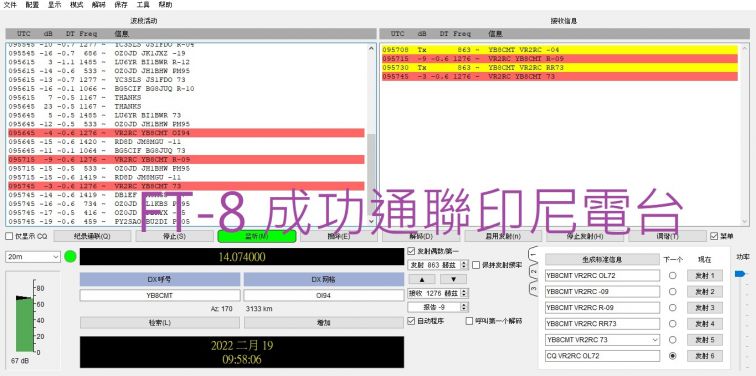Open the 文件 file menu
Image resolution: width=756 pixels, height=376 pixels.
11,5
